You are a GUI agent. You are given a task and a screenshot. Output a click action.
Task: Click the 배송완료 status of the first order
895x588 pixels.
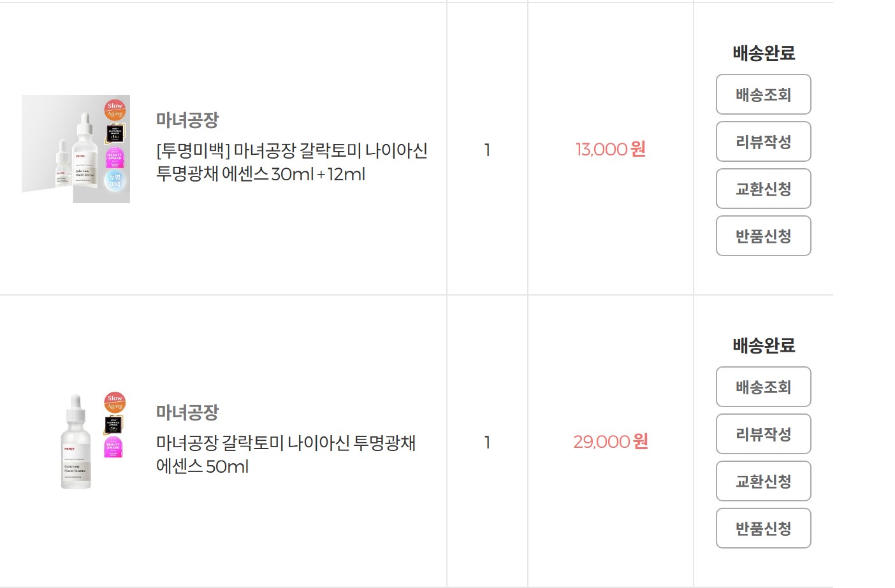click(x=764, y=53)
